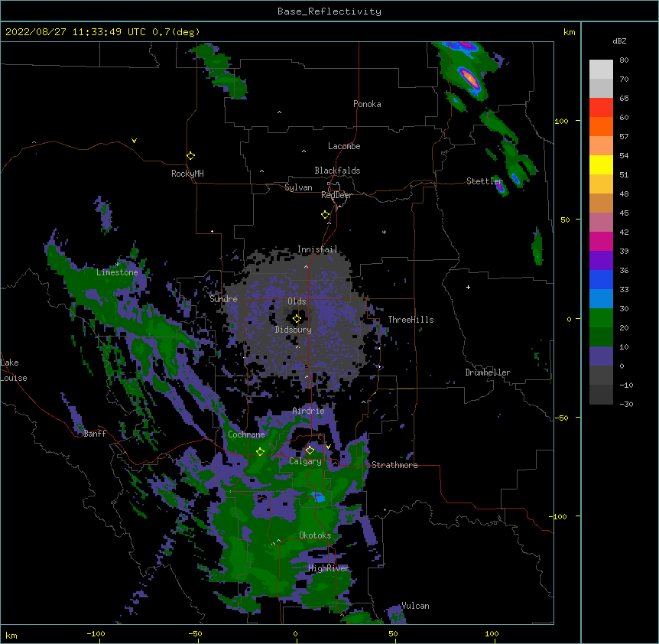
Task: Click the Sylvan label
Action: (298, 187)
